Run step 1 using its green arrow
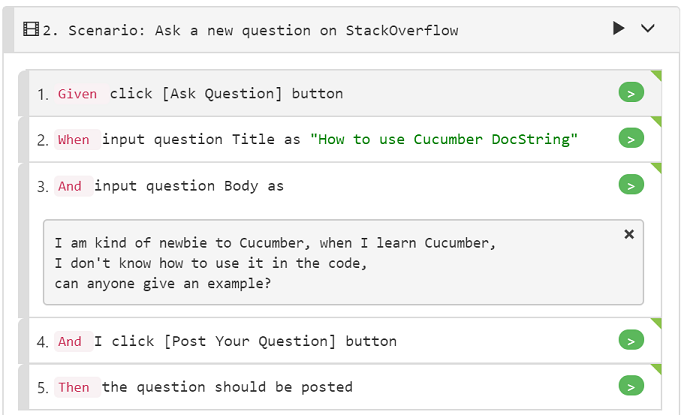The width and height of the screenshot is (684, 415). click(631, 93)
